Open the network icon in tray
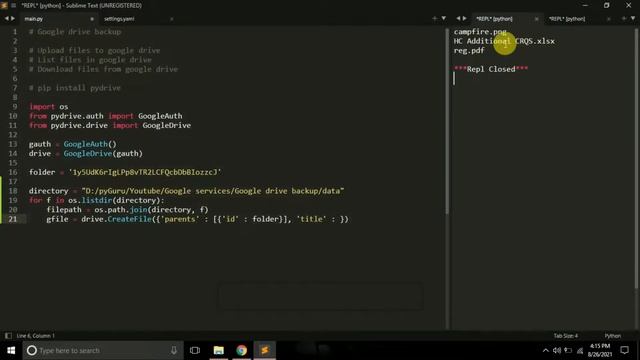The height and width of the screenshot is (360, 640). coord(580,350)
